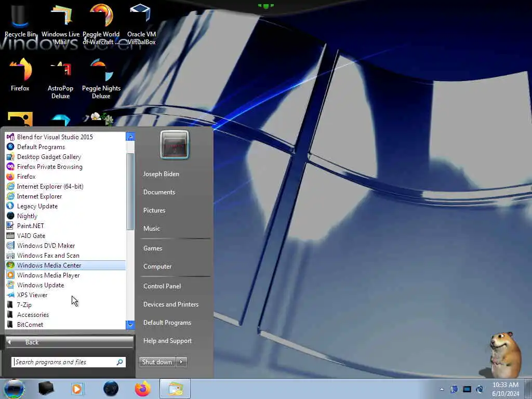Open Computer from Start menu
Viewport: 532px width, 399px height.
tap(157, 267)
